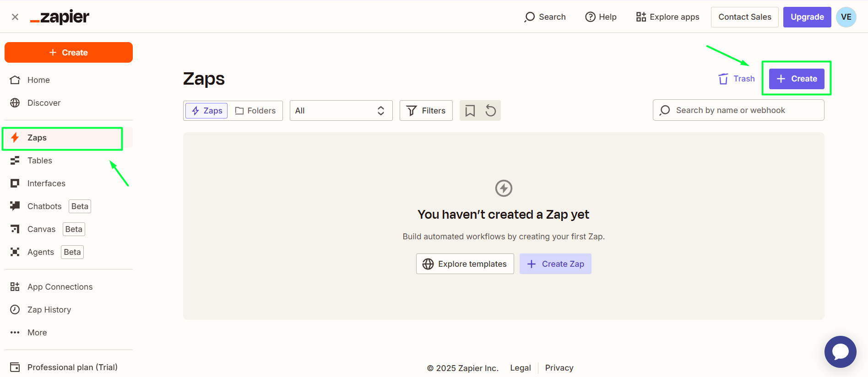The image size is (868, 377).
Task: Select Zaps in the sidebar
Action: point(69,138)
